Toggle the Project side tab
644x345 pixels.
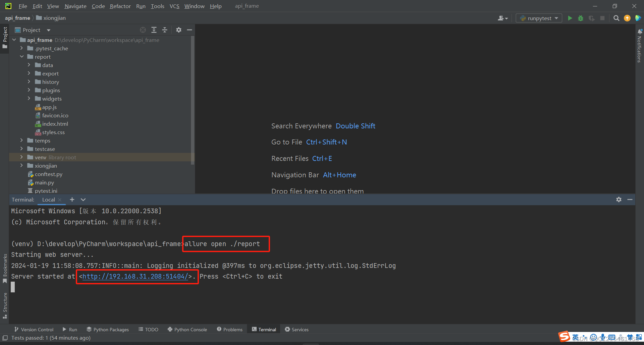(x=5, y=38)
